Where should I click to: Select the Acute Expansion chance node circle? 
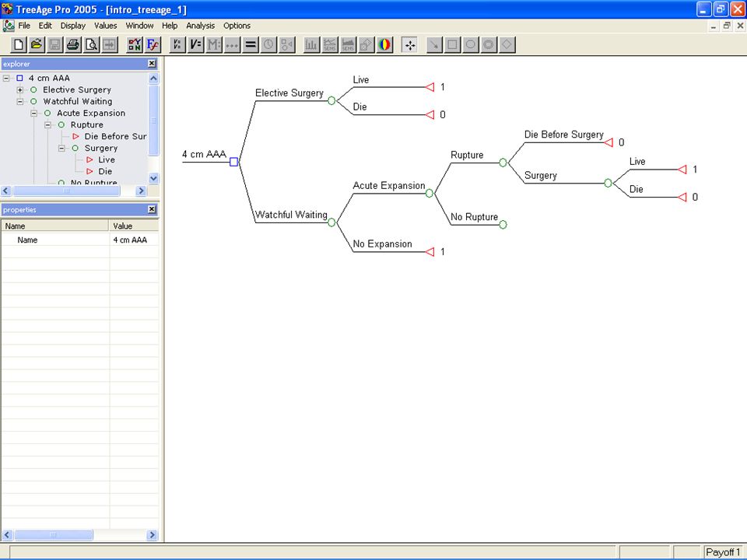pos(430,193)
